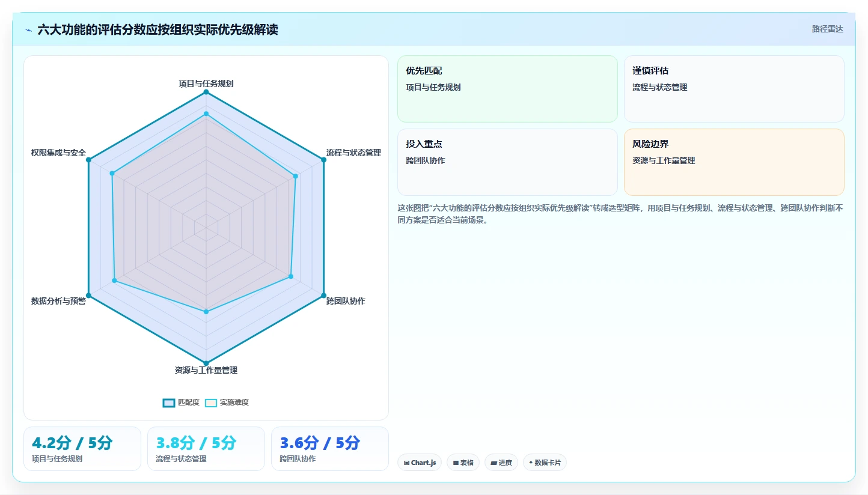Click outer 匹配度 data point at 资源与工作量管理
Viewport: 868px width, 495px height.
coord(206,363)
